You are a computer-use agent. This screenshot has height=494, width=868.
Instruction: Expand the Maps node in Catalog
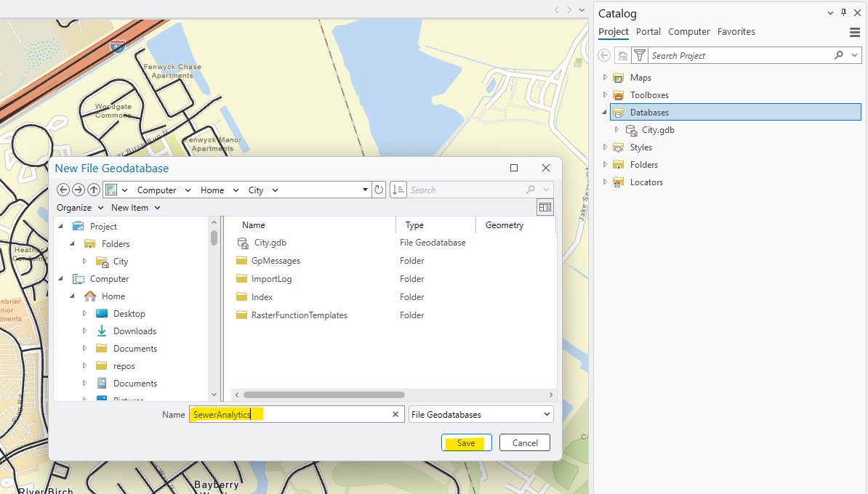(x=605, y=78)
